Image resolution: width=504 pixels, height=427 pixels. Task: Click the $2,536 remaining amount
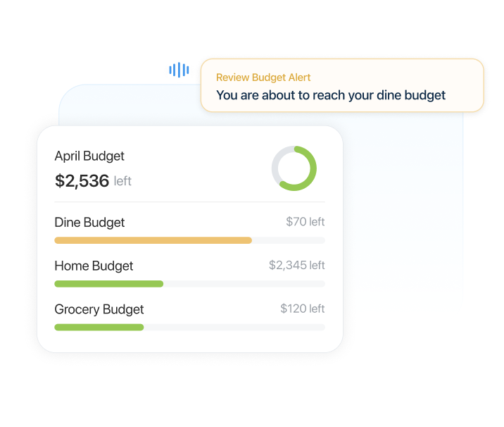point(82,180)
